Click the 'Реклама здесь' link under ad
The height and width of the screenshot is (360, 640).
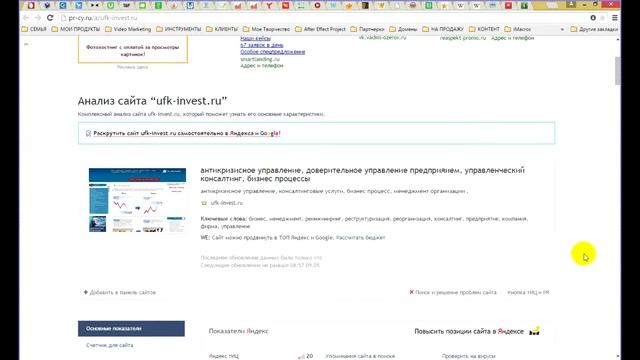[x=132, y=67]
